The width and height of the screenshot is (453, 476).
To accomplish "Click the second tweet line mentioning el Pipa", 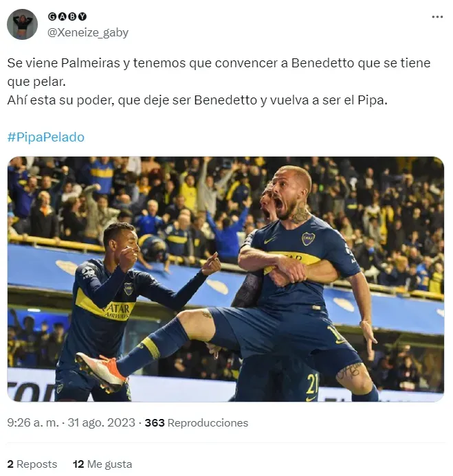I will click(197, 100).
